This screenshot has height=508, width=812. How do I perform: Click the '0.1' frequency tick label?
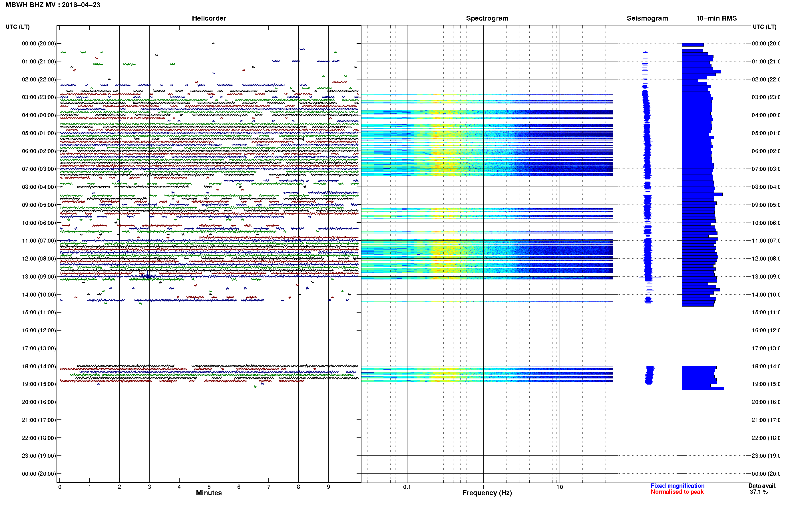coord(407,487)
